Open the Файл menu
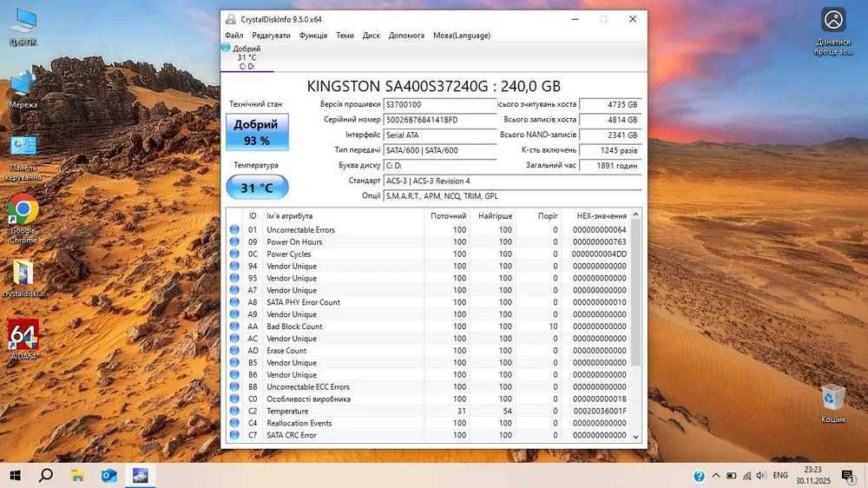 (233, 36)
